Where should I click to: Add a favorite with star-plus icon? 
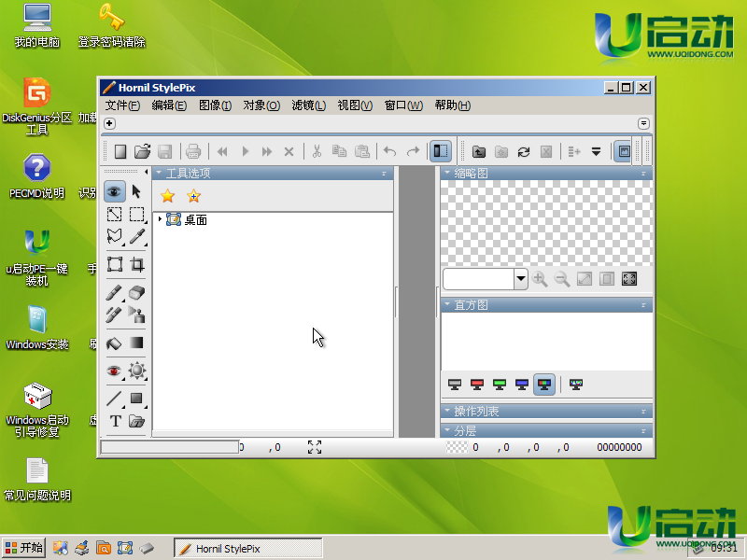(x=193, y=196)
